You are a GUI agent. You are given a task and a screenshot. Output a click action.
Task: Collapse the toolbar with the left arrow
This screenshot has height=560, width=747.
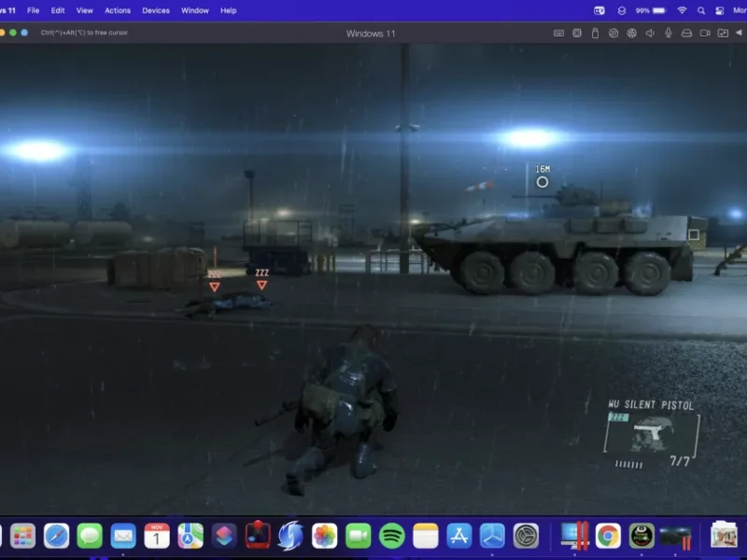coord(739,33)
